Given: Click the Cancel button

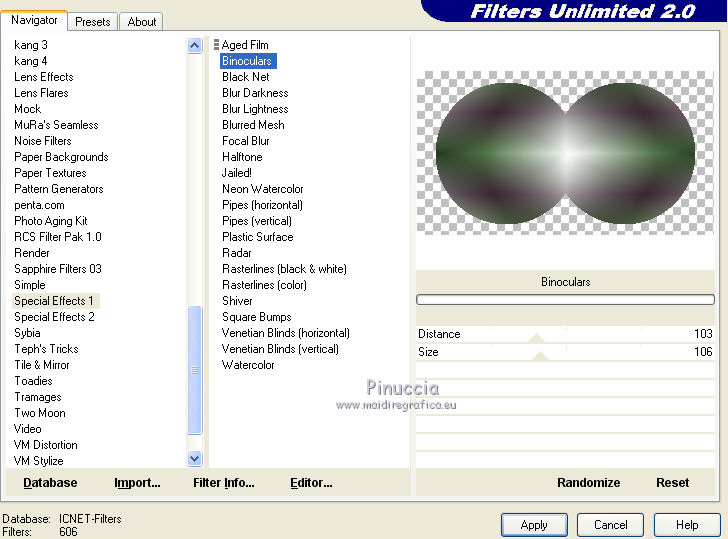Looking at the screenshot, I should pyautogui.click(x=610, y=525).
